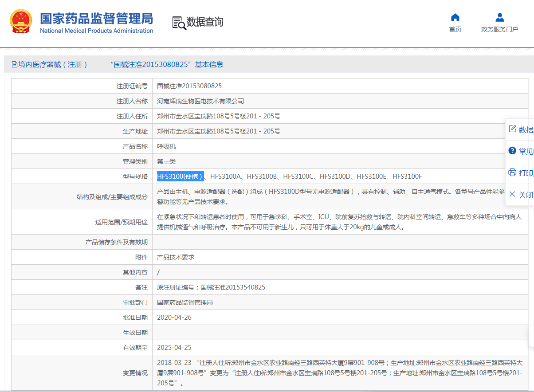Viewport: 534px width, 392px height.
Task: Click highlighted model HFS3100(便携)
Action: click(x=180, y=176)
